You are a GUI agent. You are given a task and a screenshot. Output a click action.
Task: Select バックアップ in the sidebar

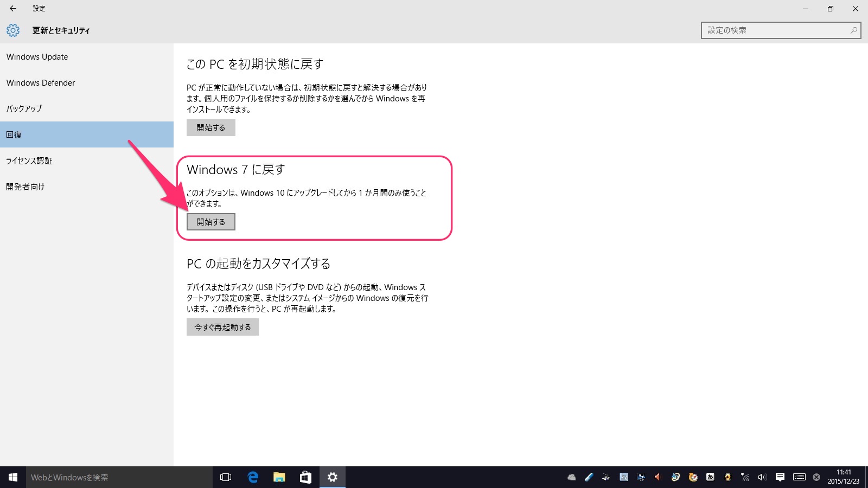[x=87, y=108]
